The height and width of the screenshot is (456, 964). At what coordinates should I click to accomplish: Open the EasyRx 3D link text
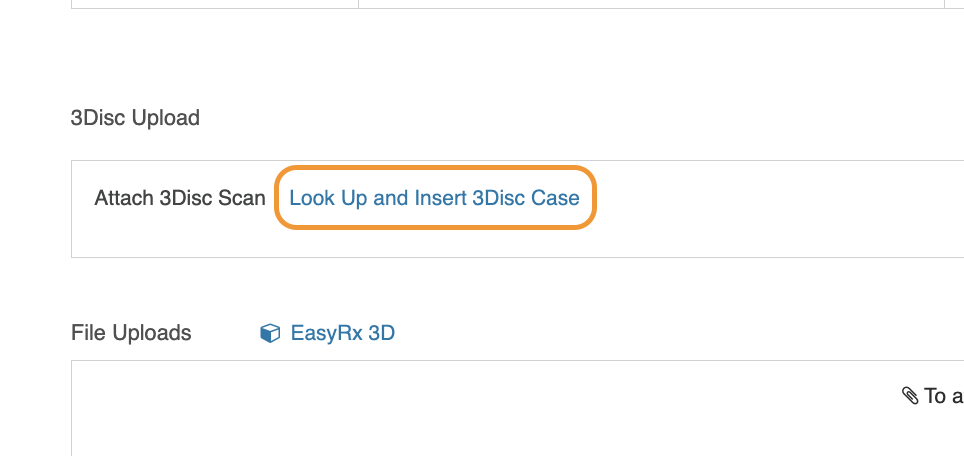click(342, 333)
